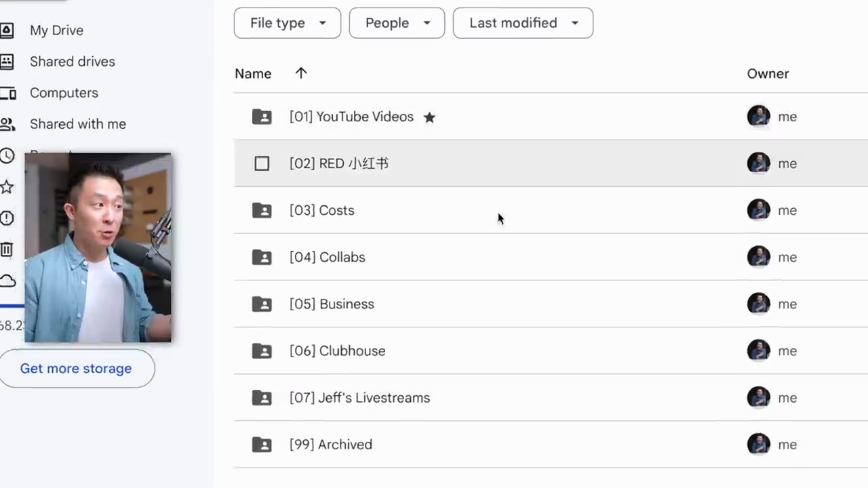The width and height of the screenshot is (868, 488).
Task: Click folder icon of [05] Business
Action: (x=262, y=304)
